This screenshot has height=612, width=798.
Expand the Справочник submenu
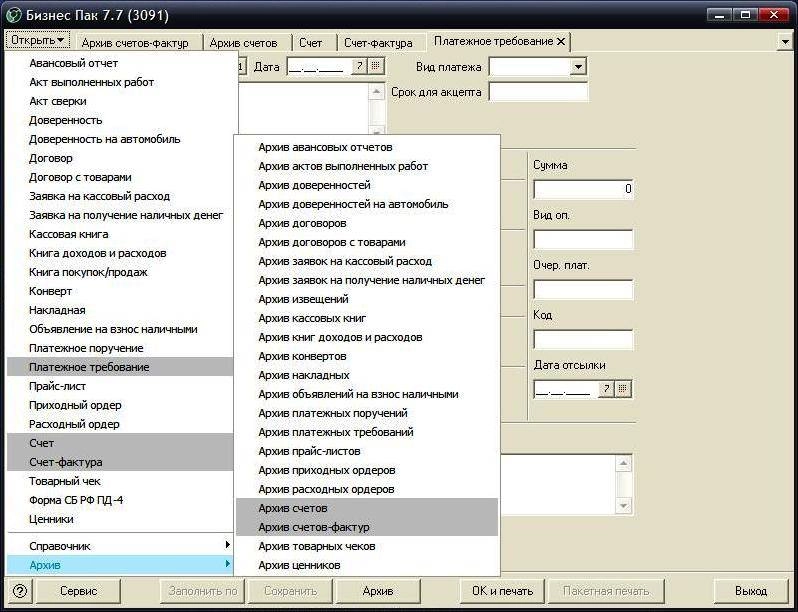pyautogui.click(x=120, y=546)
